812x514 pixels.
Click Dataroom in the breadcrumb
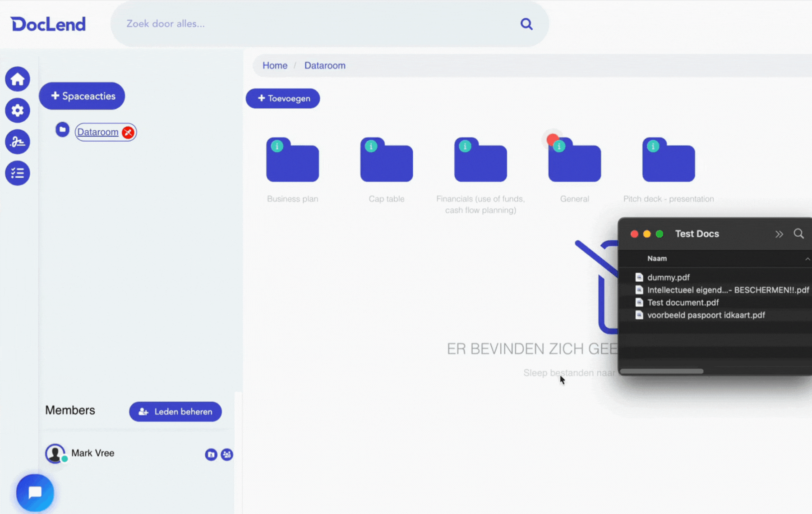[325, 65]
